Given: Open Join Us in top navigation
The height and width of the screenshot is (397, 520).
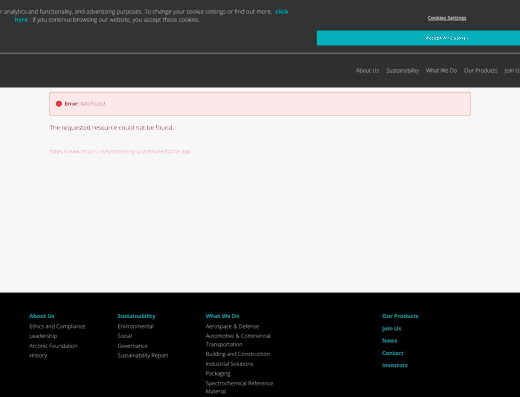Looking at the screenshot, I should point(512,71).
